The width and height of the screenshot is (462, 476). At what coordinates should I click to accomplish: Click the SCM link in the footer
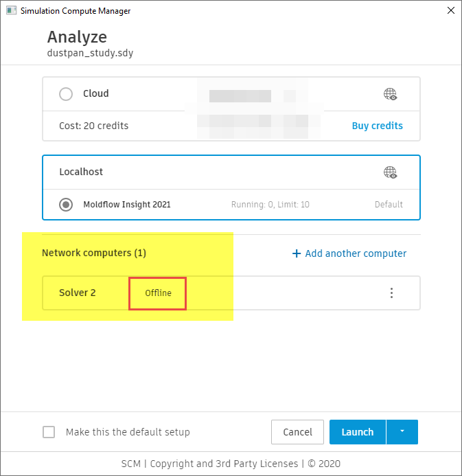tap(131, 464)
